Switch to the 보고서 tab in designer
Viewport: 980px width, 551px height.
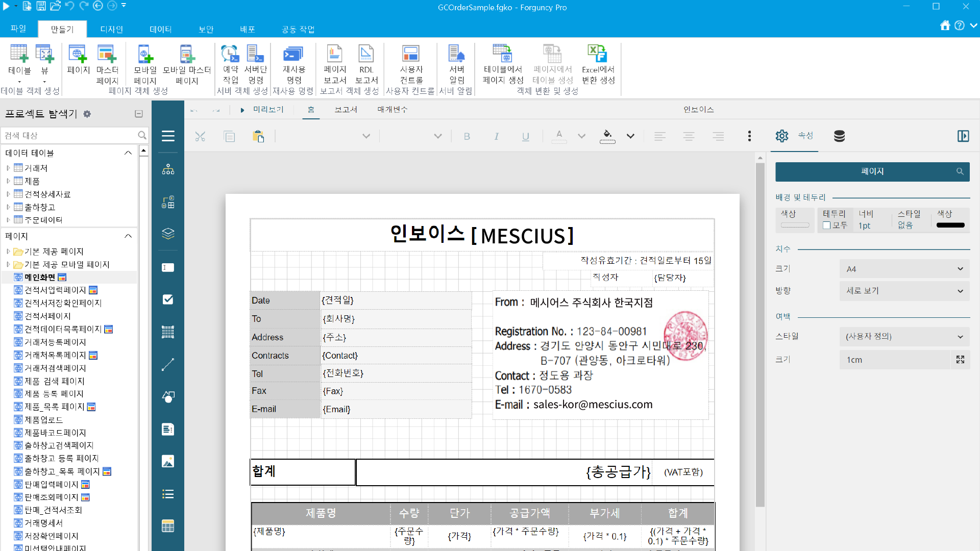pos(346,110)
